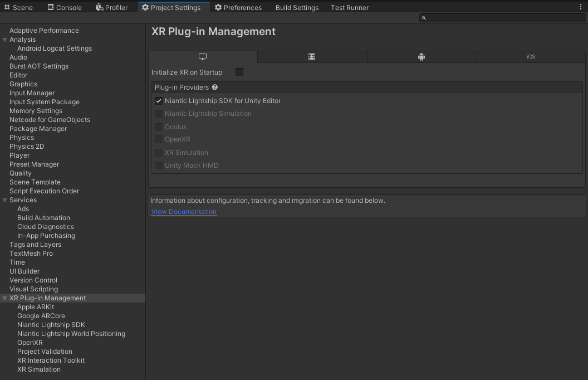The width and height of the screenshot is (588, 380).
Task: Open the three-dot window options menu
Action: pos(581,7)
